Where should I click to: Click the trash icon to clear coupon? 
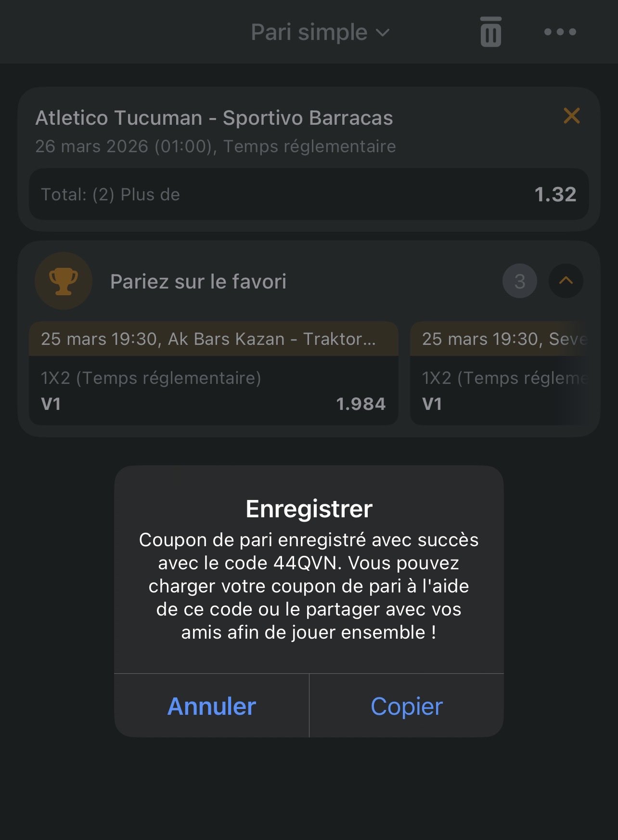tap(490, 32)
